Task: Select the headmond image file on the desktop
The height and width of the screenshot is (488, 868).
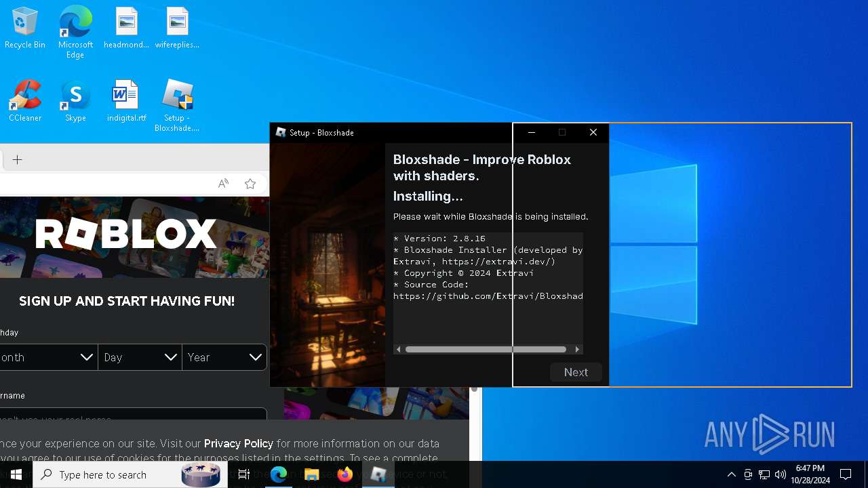Action: pyautogui.click(x=126, y=28)
